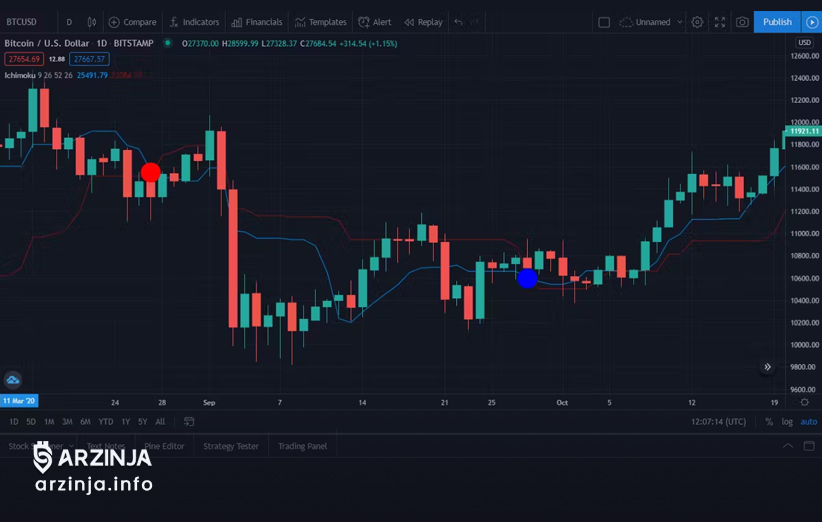The width and height of the screenshot is (822, 522).
Task: Click the TradingView cloud logo on chart
Action: (x=13, y=379)
